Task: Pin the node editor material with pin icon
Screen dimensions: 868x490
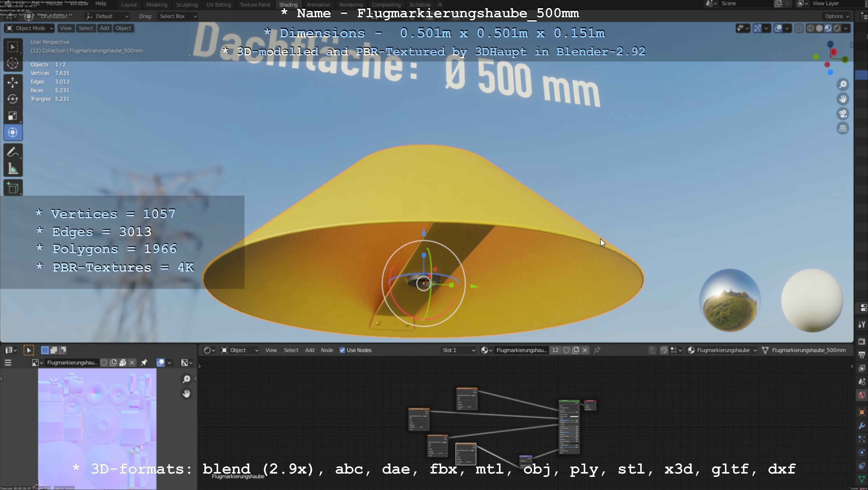Action: tap(597, 350)
